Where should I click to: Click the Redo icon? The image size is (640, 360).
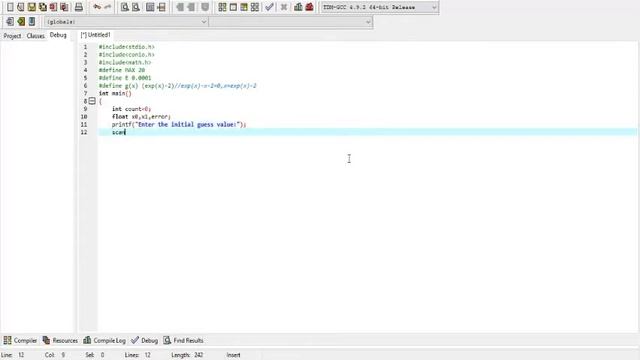(x=107, y=7)
